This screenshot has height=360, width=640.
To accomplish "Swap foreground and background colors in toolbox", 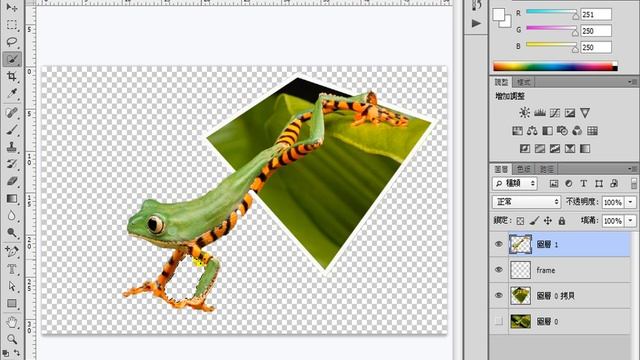I will click(17, 352).
